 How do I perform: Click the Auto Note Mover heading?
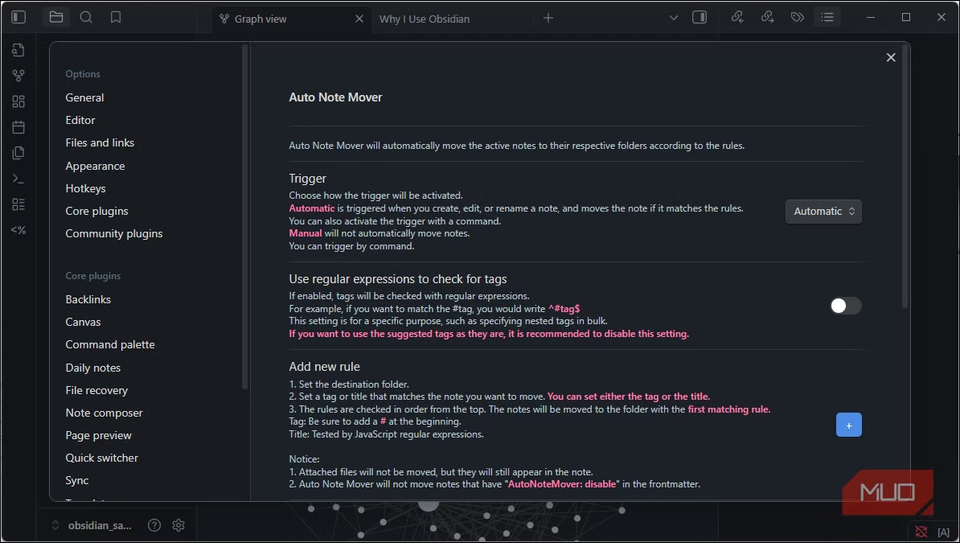pos(336,97)
